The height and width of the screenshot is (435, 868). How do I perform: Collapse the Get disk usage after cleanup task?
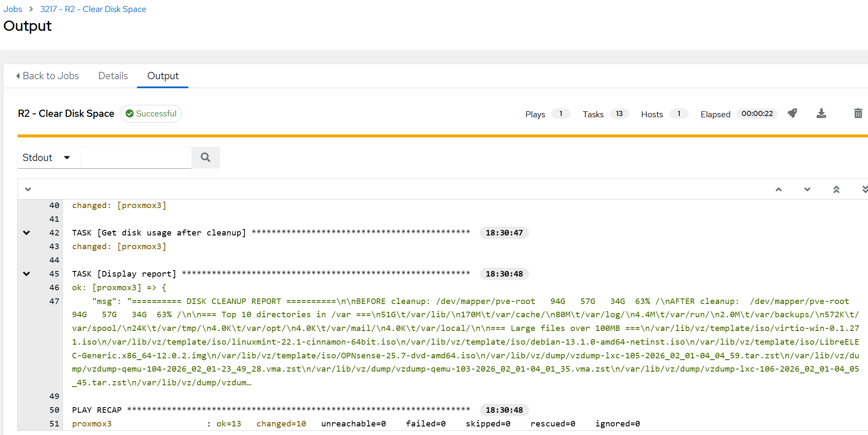coord(27,233)
